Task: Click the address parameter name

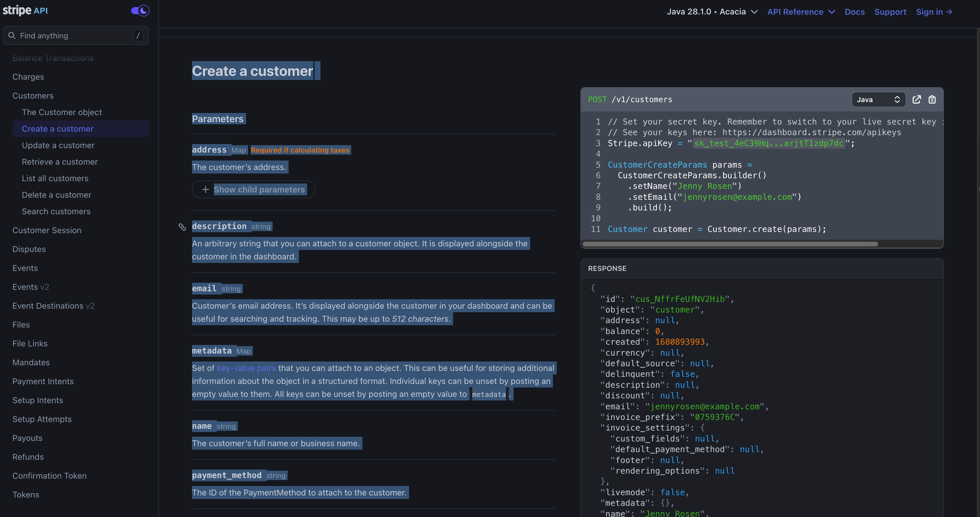Action: coord(209,150)
